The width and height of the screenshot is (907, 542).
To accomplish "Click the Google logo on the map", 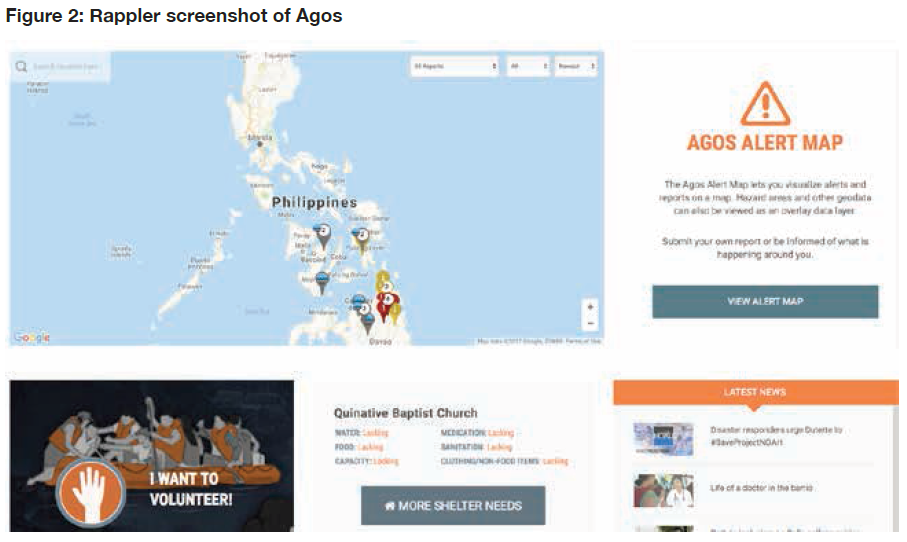I will [x=31, y=338].
